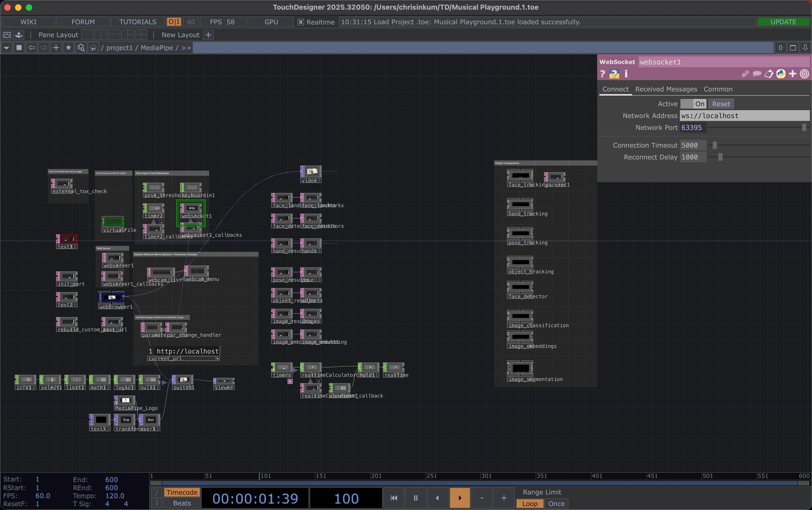
Task: Open the operator comment bubble icon
Action: pos(757,74)
